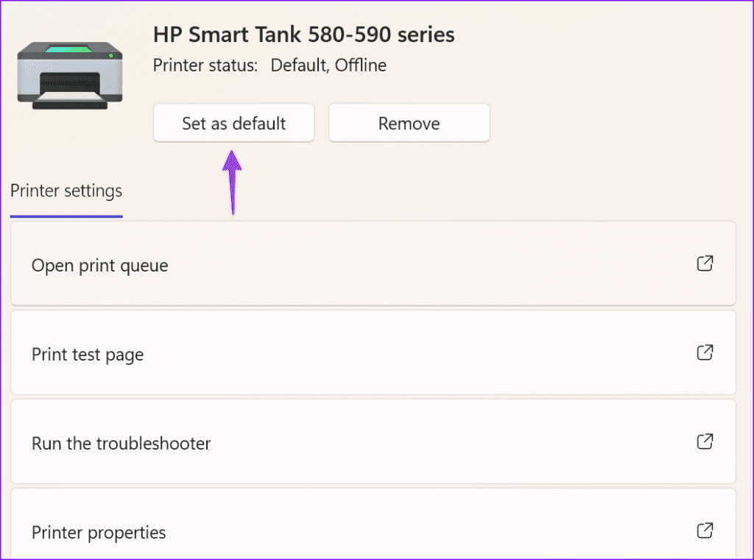This screenshot has width=754, height=560.
Task: Click the HP Smart Tank 580-590 series title
Action: (x=304, y=35)
